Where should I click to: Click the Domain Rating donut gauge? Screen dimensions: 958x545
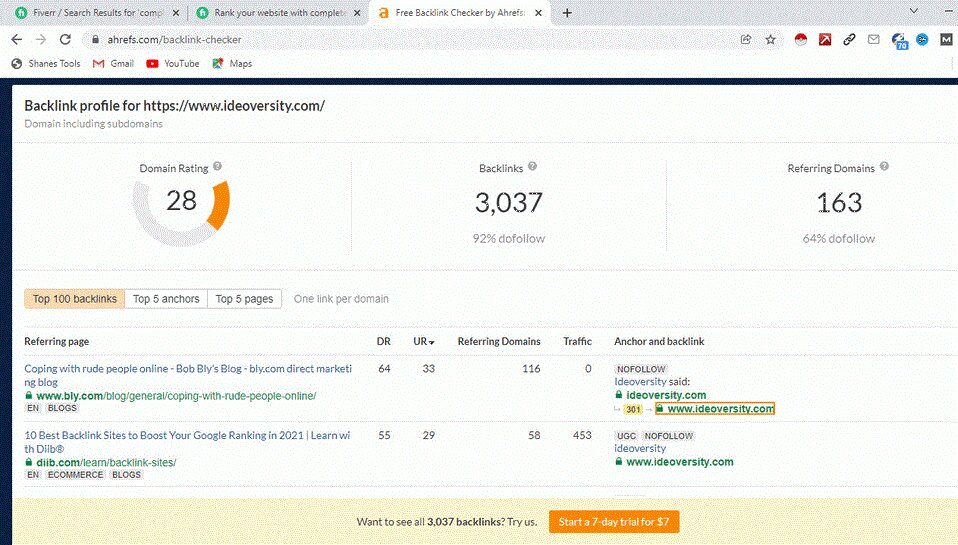tap(182, 202)
